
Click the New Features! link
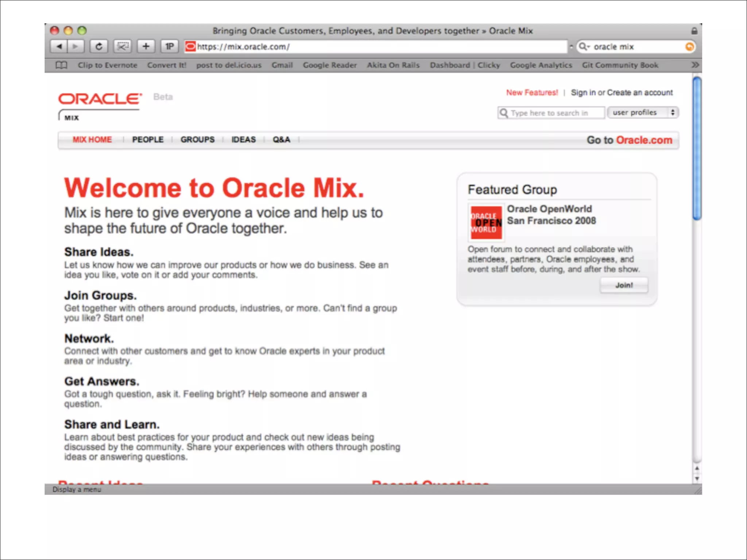point(532,93)
